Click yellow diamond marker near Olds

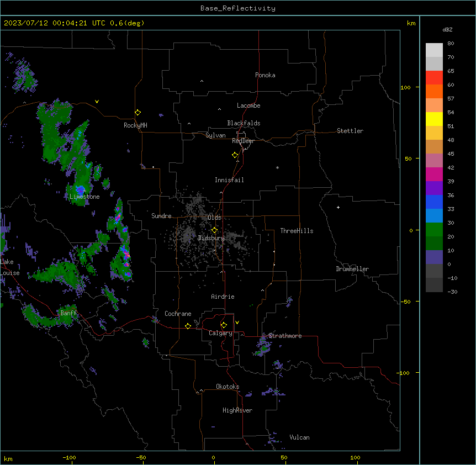pos(214,230)
